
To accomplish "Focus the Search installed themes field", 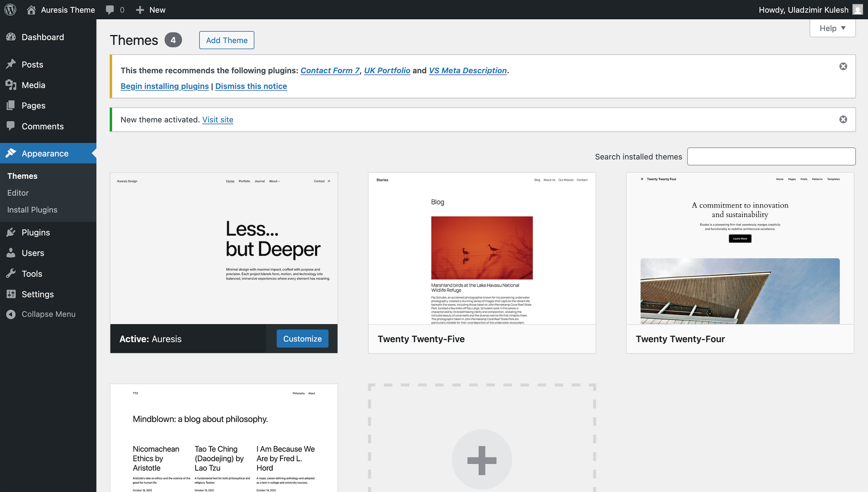I will pyautogui.click(x=771, y=156).
